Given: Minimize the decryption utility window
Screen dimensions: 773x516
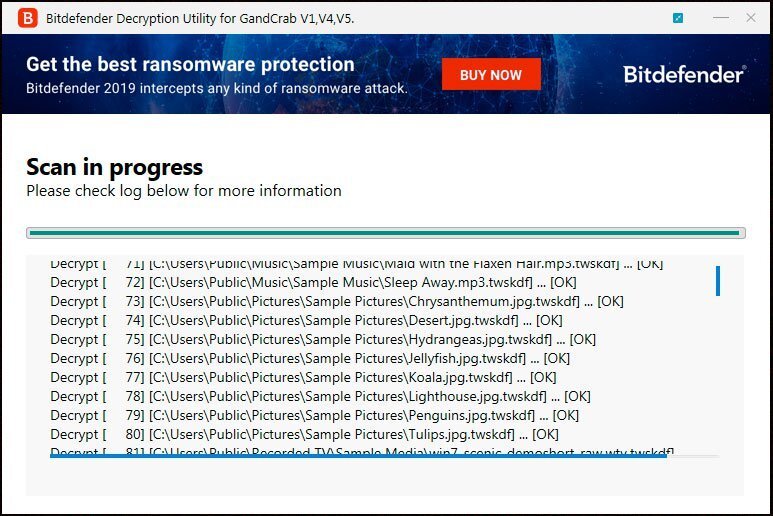Looking at the screenshot, I should click(721, 18).
